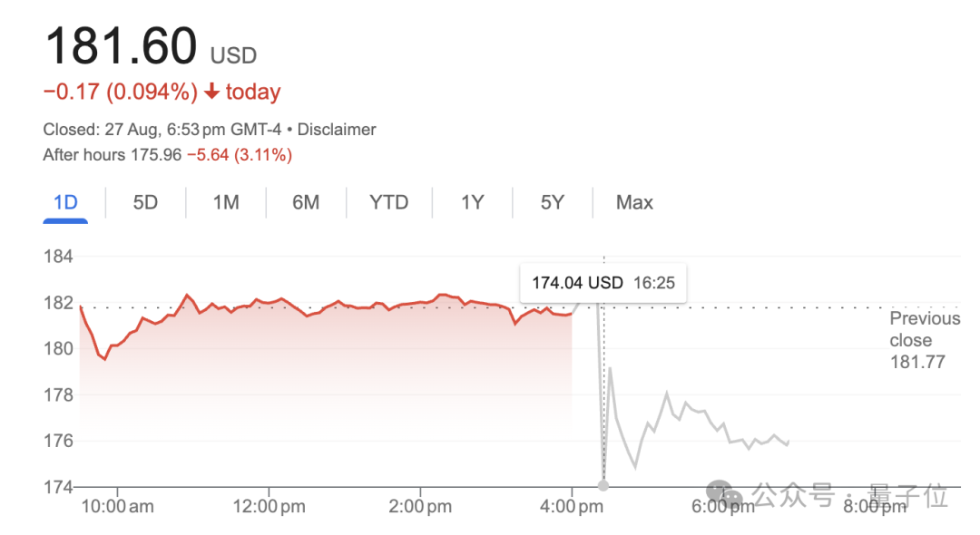980x535 pixels.
Task: Click the 174.04 USD tooltip box
Action: 603,283
